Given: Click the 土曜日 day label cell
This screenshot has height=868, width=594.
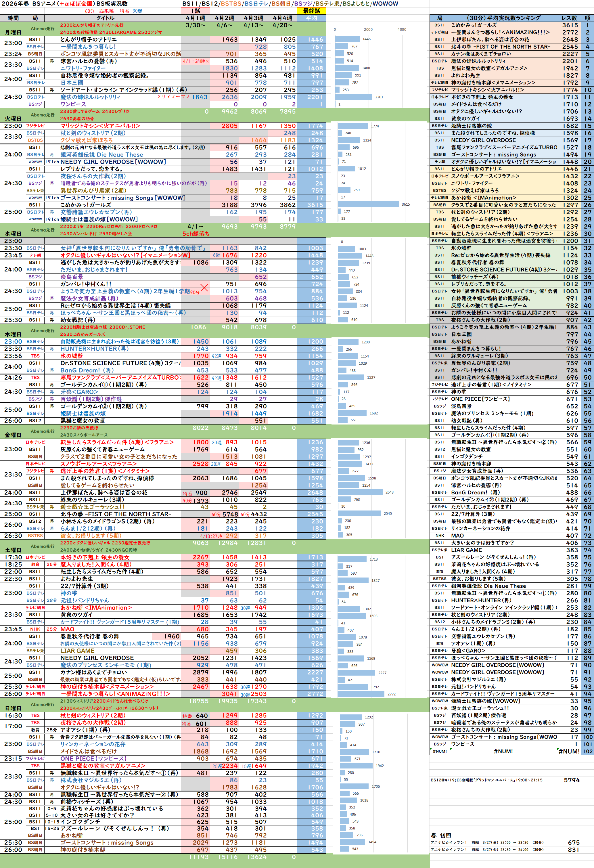Looking at the screenshot, I should pos(13,550).
